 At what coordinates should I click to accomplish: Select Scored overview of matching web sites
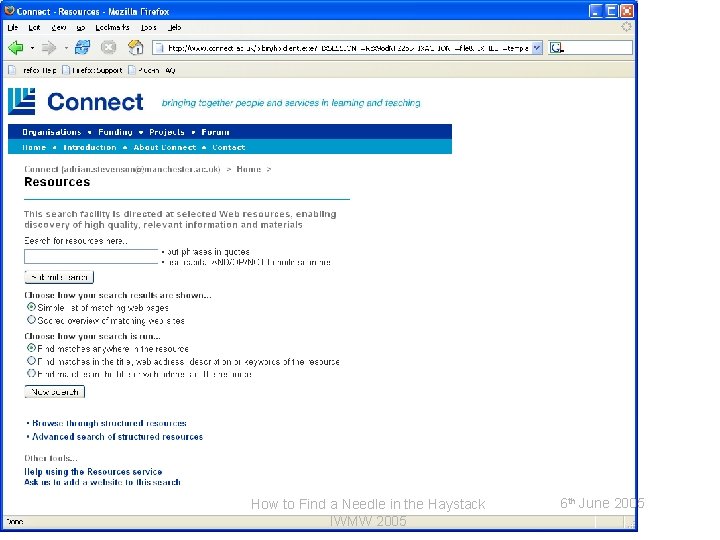(31, 320)
